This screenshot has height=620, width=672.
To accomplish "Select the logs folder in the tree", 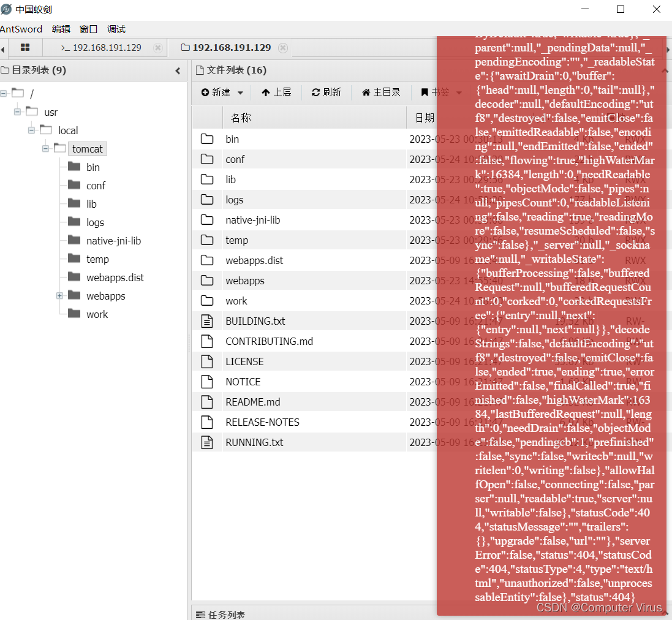I will pos(96,222).
